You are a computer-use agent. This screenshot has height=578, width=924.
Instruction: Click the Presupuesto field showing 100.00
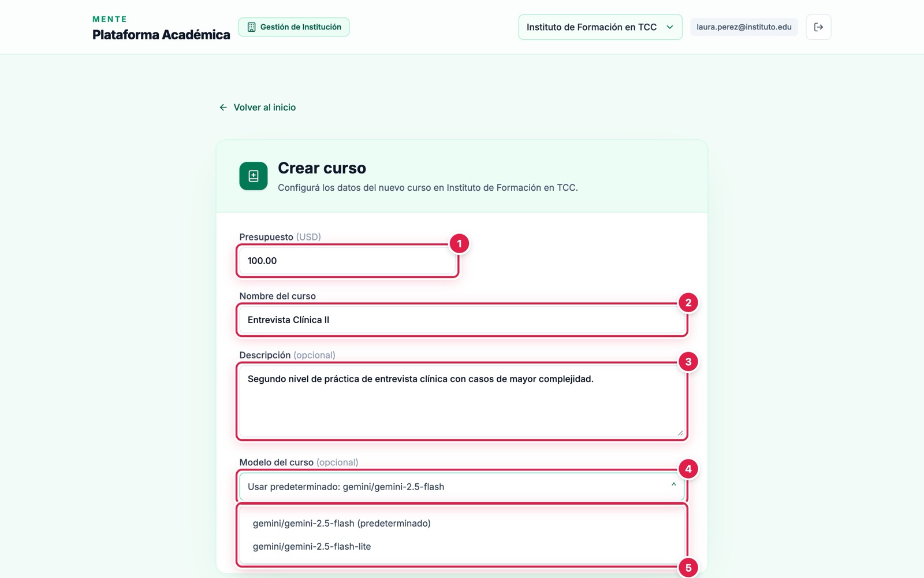pos(347,261)
